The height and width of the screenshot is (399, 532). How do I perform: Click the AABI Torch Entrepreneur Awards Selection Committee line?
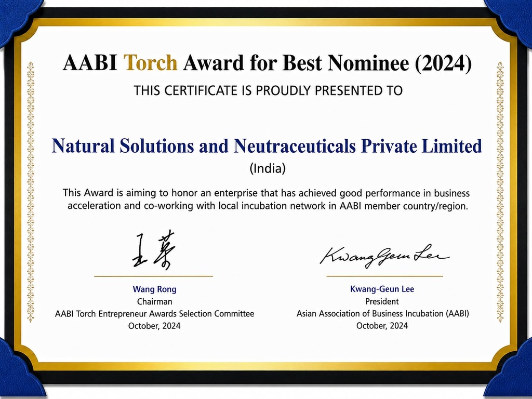pos(154,313)
